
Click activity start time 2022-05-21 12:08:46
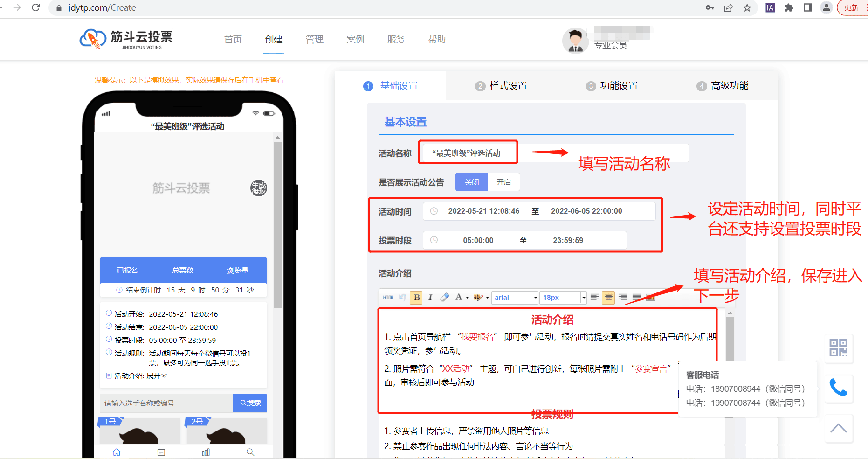click(x=484, y=211)
